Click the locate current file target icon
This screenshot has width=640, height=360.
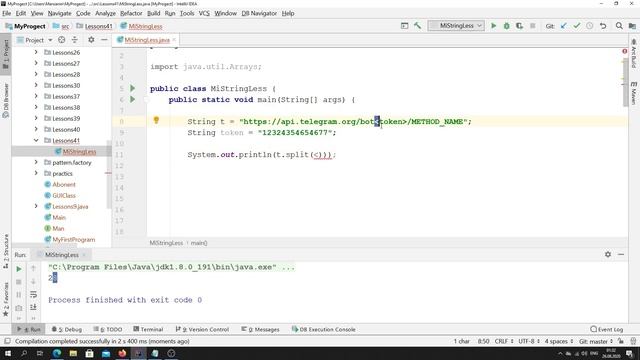62,40
